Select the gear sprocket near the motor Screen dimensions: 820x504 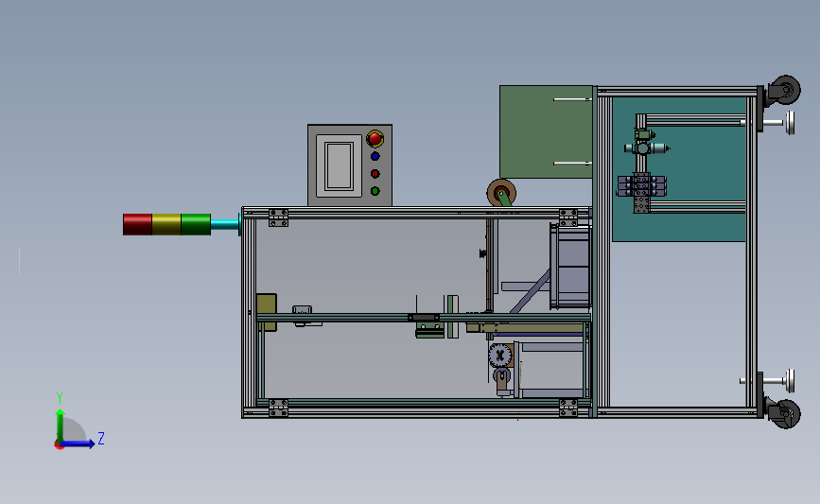click(500, 356)
